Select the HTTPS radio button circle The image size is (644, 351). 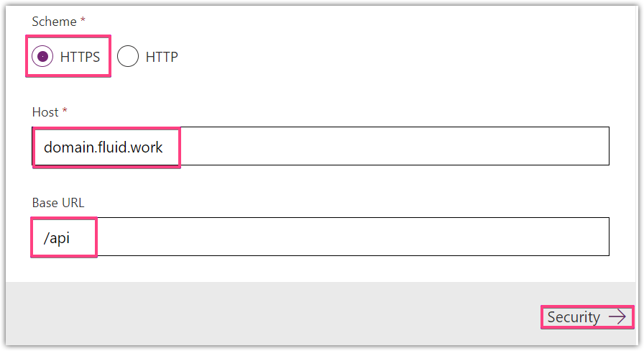(42, 56)
